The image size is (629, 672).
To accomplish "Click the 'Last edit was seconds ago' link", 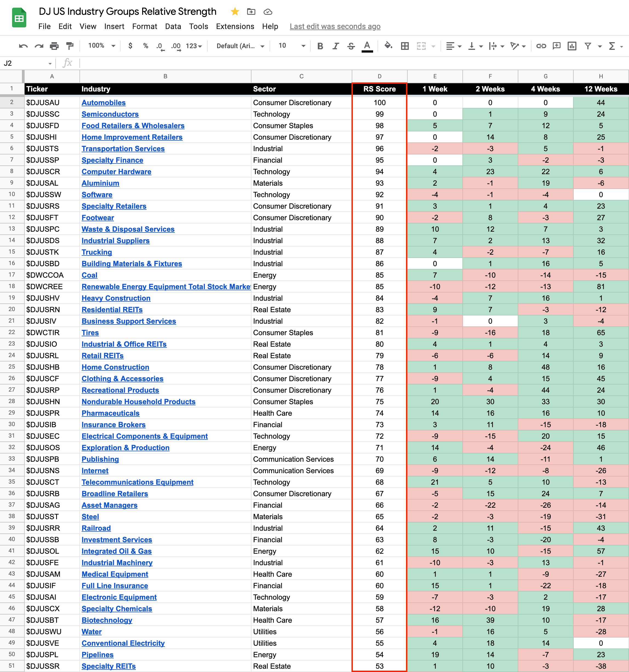I will [x=335, y=26].
